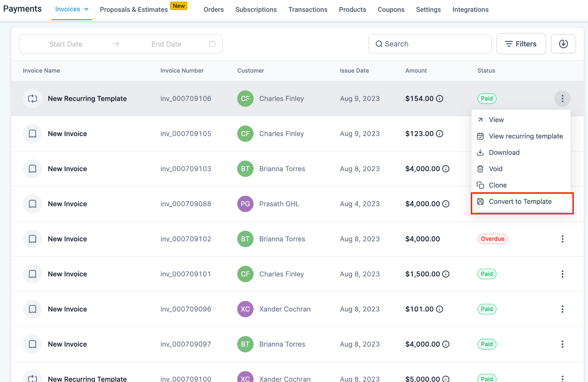Click the Start Date input
588x382 pixels.
(x=66, y=44)
